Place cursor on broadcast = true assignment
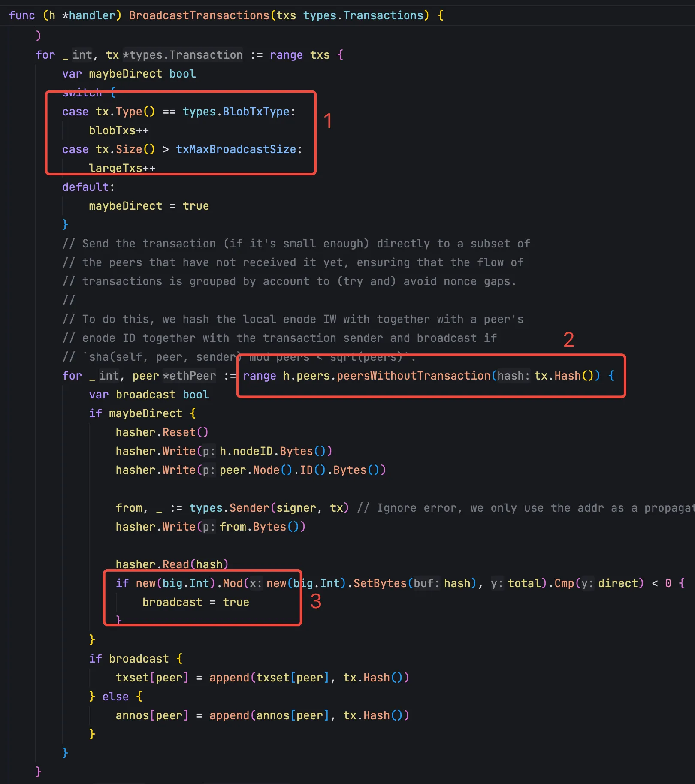The width and height of the screenshot is (695, 784). click(195, 602)
